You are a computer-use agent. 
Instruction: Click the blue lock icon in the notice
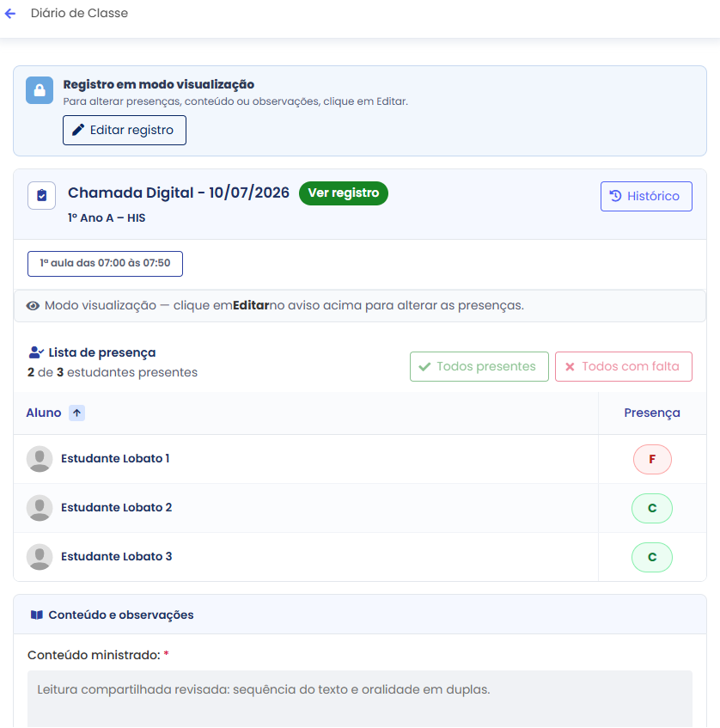tap(40, 90)
